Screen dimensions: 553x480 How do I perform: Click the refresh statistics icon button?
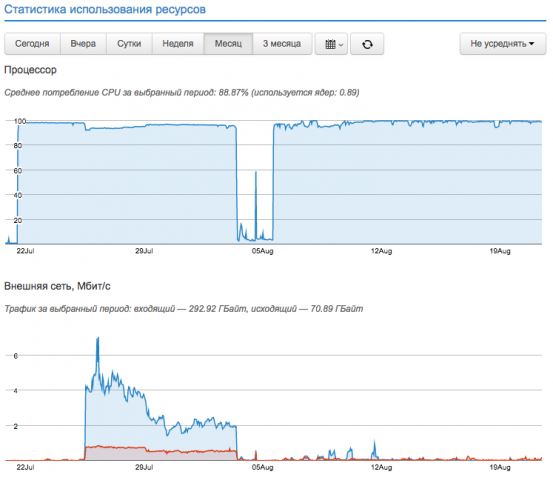(367, 44)
